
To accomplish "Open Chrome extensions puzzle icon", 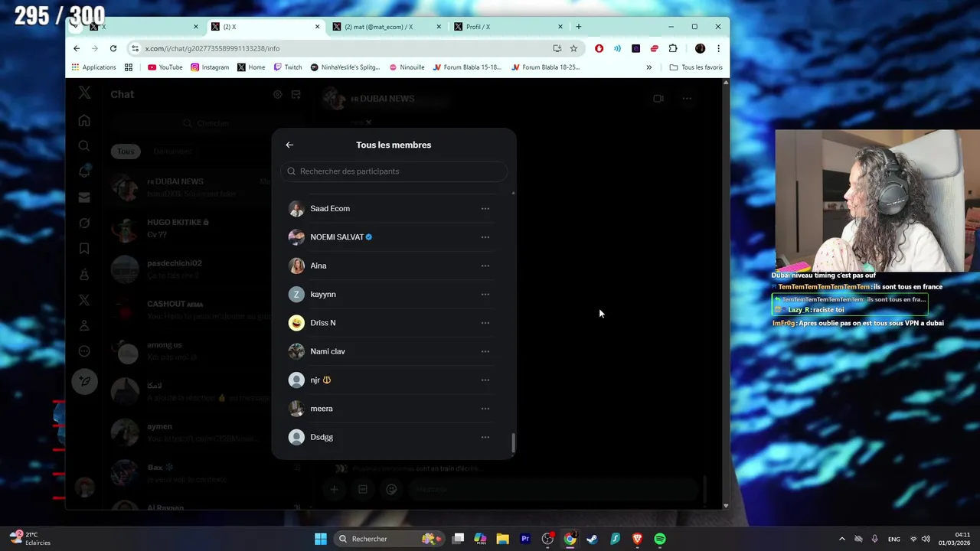I will pos(673,48).
